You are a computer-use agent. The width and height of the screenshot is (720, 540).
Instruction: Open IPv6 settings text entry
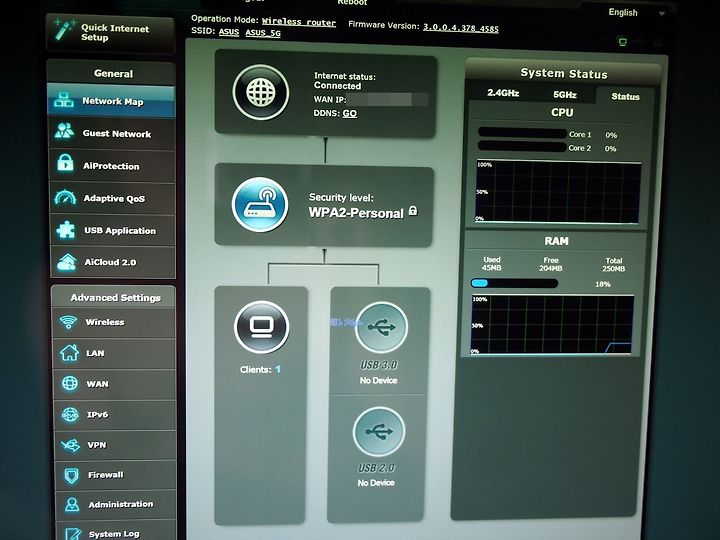click(x=97, y=415)
